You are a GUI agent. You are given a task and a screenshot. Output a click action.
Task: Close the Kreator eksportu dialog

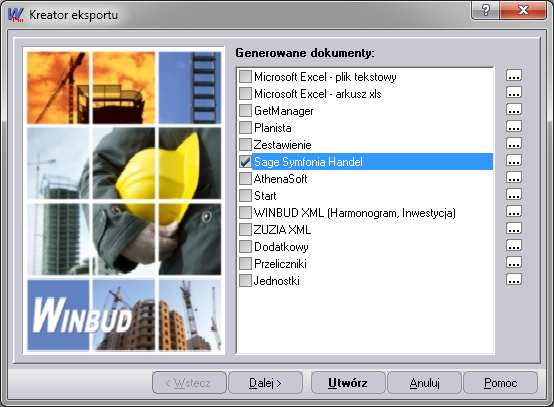coord(523,10)
